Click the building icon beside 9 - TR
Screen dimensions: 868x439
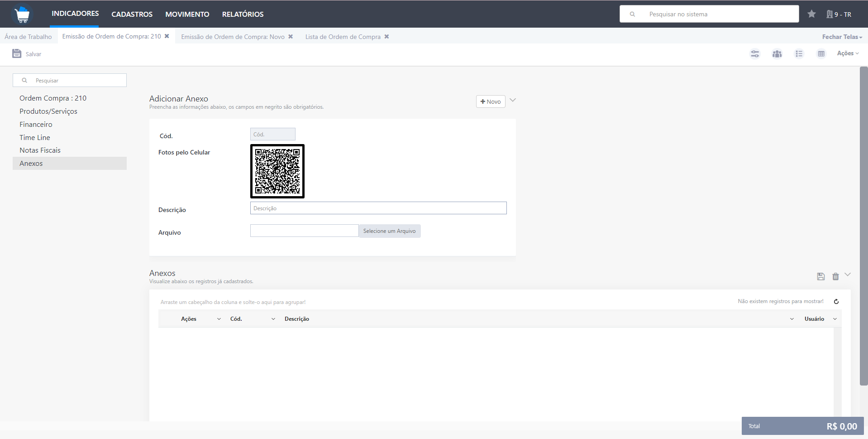[830, 14]
